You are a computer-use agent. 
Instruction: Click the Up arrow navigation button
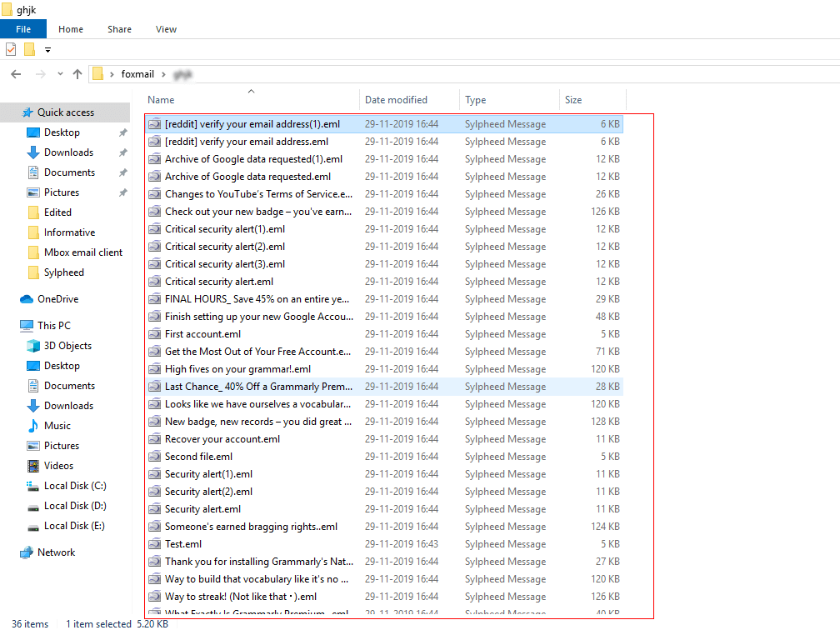(x=77, y=74)
